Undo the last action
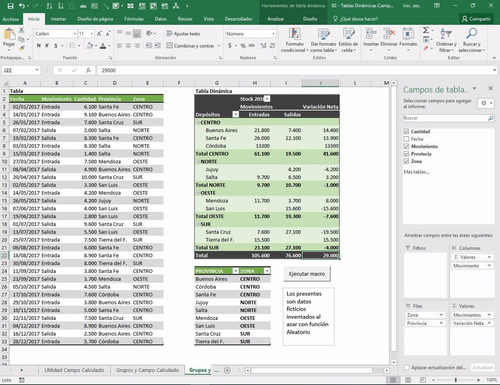This screenshot has height=385, width=500. 22,6
